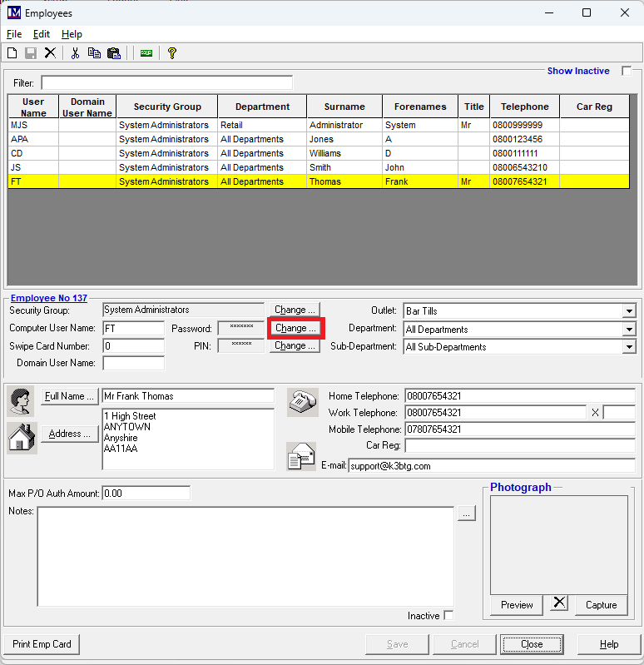
Task: Open the File menu
Action: click(x=14, y=34)
